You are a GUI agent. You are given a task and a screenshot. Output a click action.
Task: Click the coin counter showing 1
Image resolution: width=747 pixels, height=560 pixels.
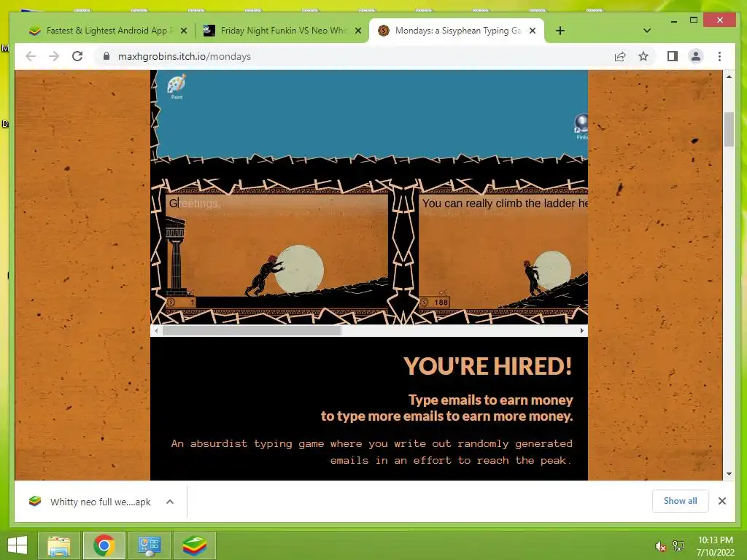[181, 302]
